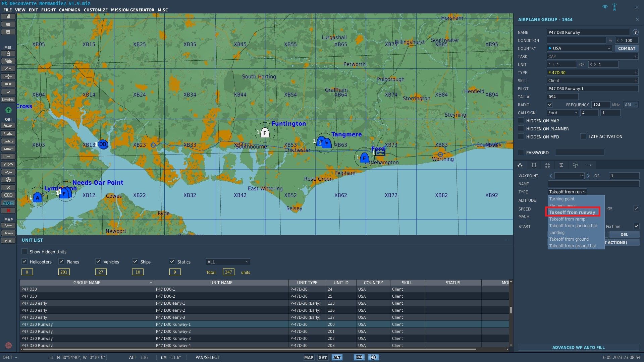Click the next waypoint arrow
Image resolution: width=644 pixels, height=362 pixels.
coord(588,176)
